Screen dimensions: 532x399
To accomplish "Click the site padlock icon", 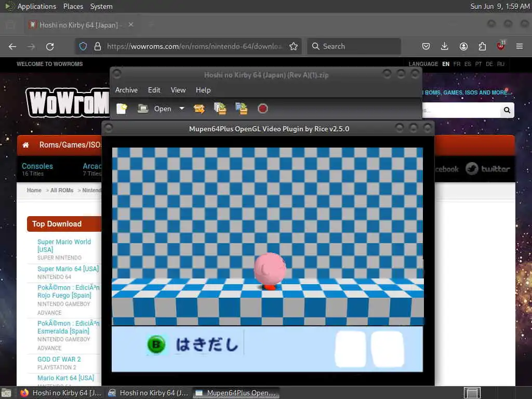I will tap(97, 46).
